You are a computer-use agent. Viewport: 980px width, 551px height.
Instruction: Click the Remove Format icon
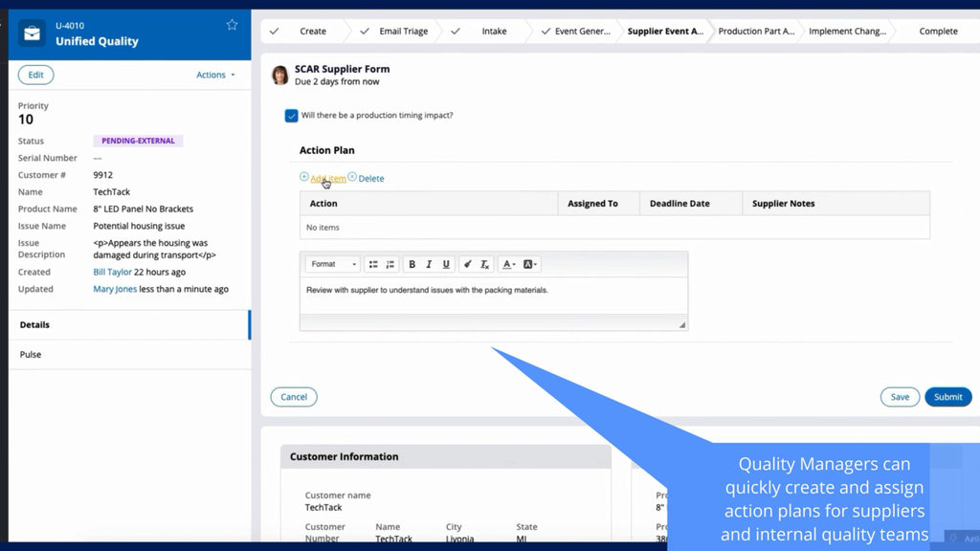pos(484,264)
